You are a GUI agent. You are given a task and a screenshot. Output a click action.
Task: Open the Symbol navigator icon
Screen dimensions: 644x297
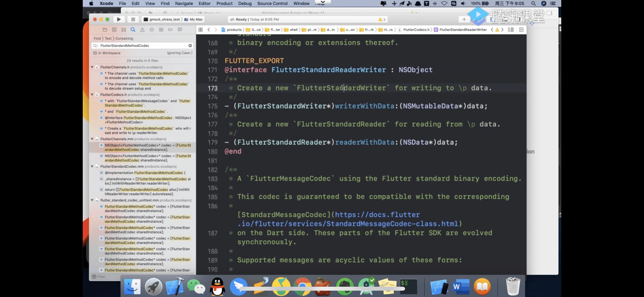tap(123, 30)
